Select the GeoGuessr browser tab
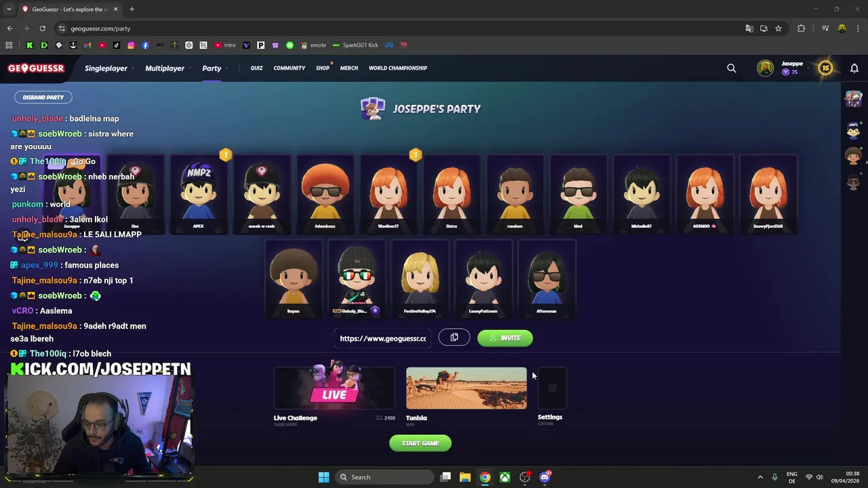 pyautogui.click(x=70, y=9)
